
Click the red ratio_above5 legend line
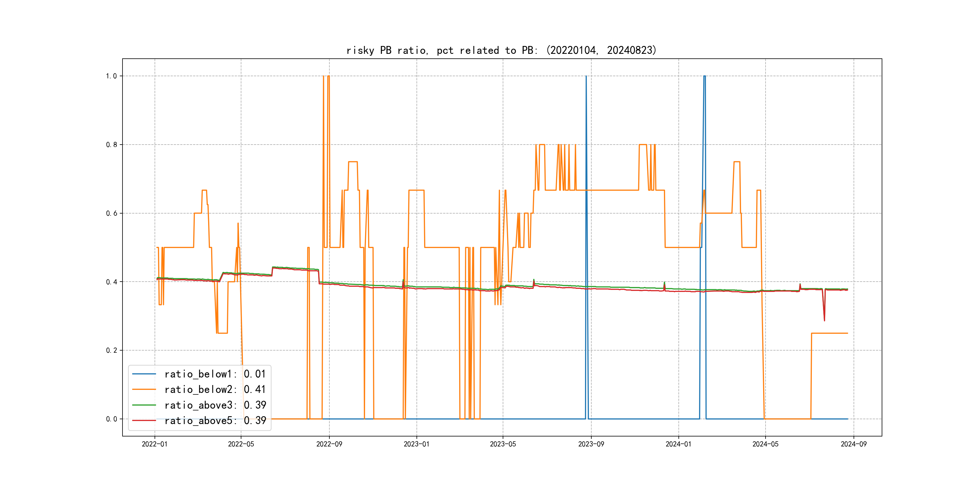pos(144,421)
